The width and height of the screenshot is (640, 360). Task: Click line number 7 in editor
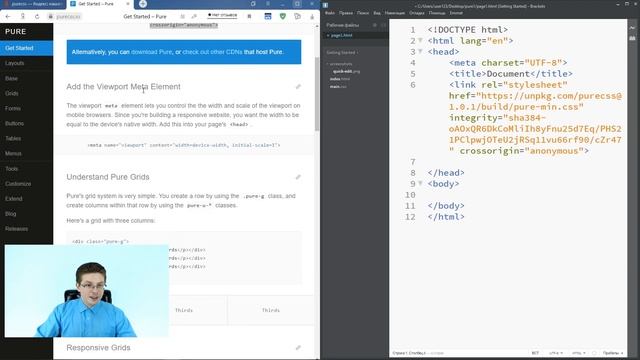point(413,162)
